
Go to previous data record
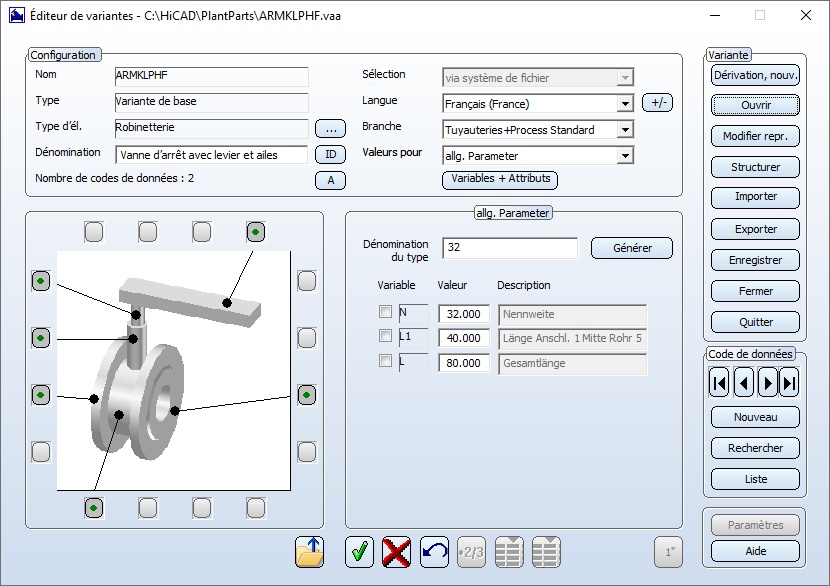coord(743,382)
